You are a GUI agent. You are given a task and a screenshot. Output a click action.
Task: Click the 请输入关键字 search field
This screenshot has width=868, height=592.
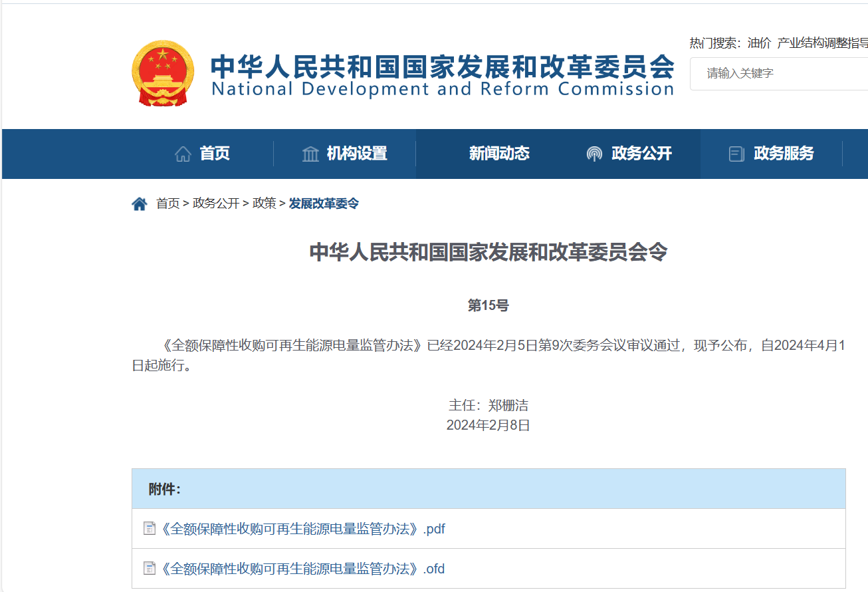tap(779, 73)
